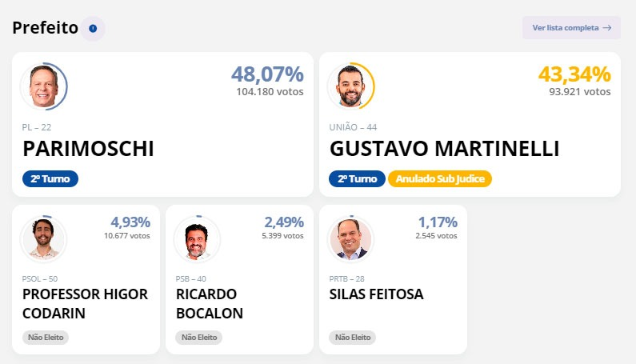Select the PARIMOSCHI candidate name
The width and height of the screenshot is (636, 364).
[x=88, y=150]
